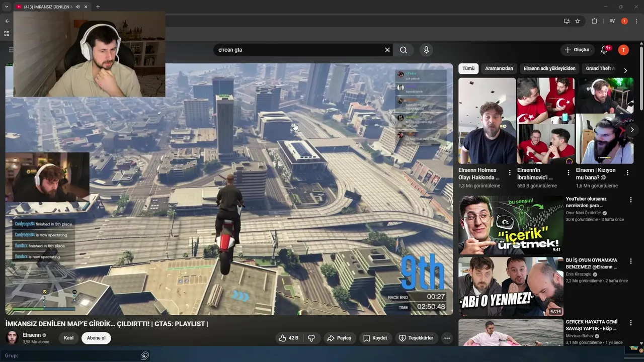Image resolution: width=644 pixels, height=362 pixels.
Task: Open the 'Elraenn Holmes Olayı Hakkında' short
Action: coord(487,121)
